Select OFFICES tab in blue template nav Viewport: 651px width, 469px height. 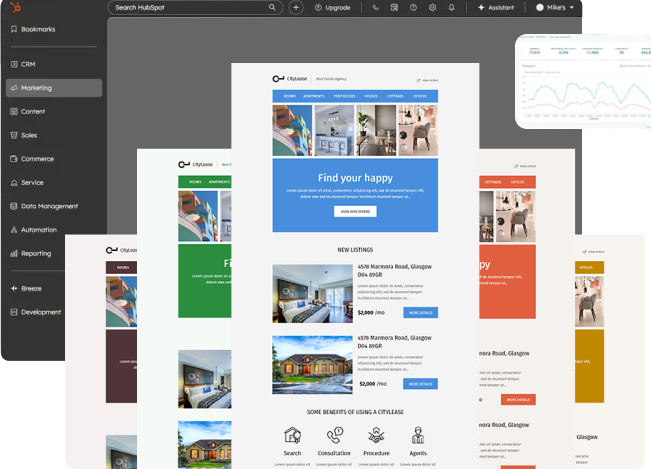point(420,96)
